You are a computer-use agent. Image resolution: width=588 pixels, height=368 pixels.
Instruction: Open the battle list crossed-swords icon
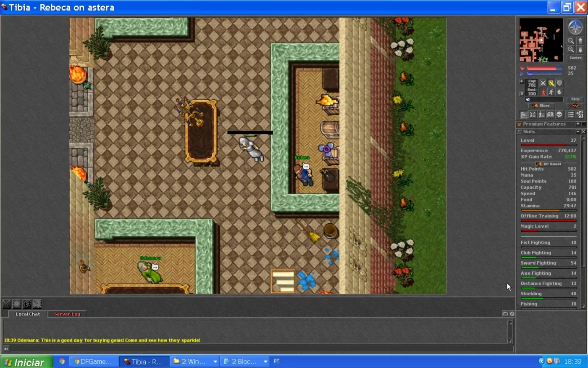[533, 114]
